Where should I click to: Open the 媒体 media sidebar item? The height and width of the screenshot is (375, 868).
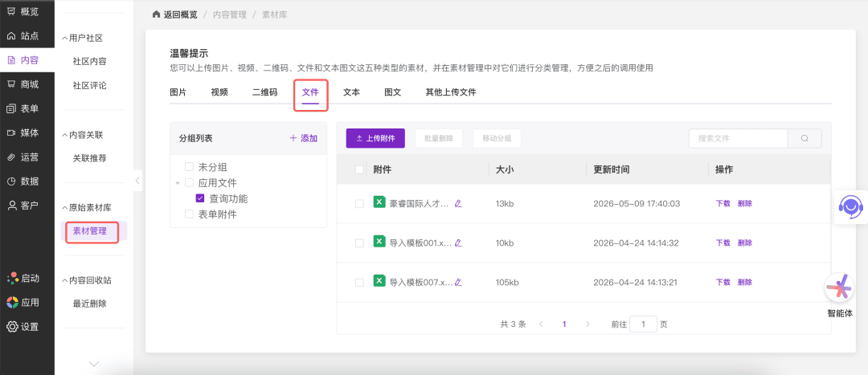[x=23, y=132]
